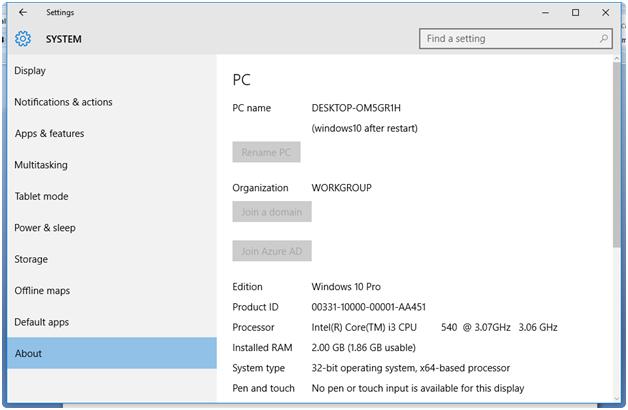Click the Join Azure AD button

coord(272,251)
